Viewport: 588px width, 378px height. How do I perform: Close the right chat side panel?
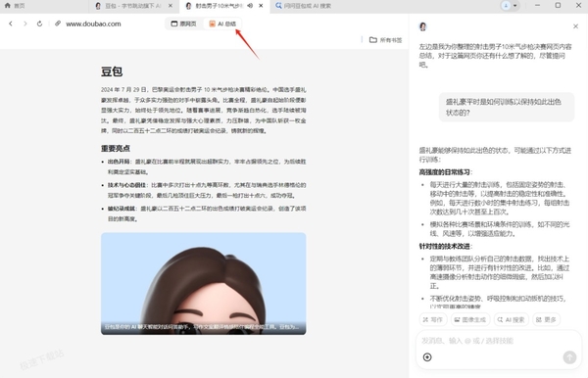tap(575, 26)
